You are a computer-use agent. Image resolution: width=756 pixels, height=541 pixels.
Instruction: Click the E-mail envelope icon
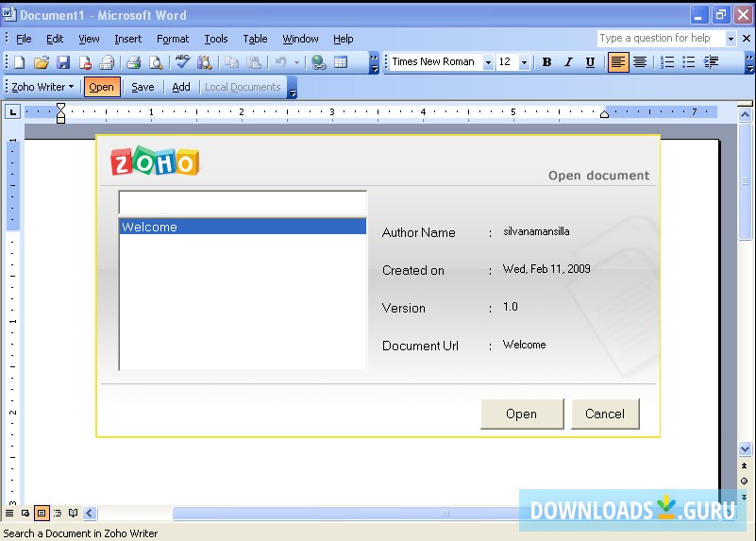click(x=107, y=62)
